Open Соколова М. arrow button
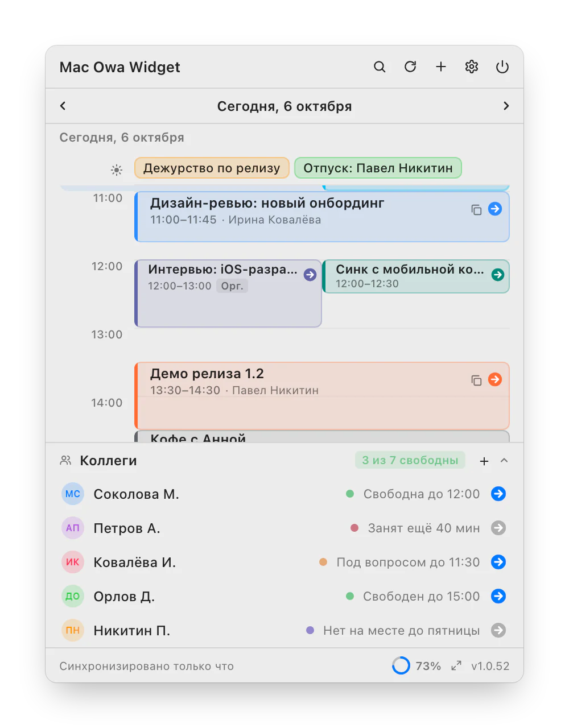The width and height of the screenshot is (569, 728). coord(498,494)
